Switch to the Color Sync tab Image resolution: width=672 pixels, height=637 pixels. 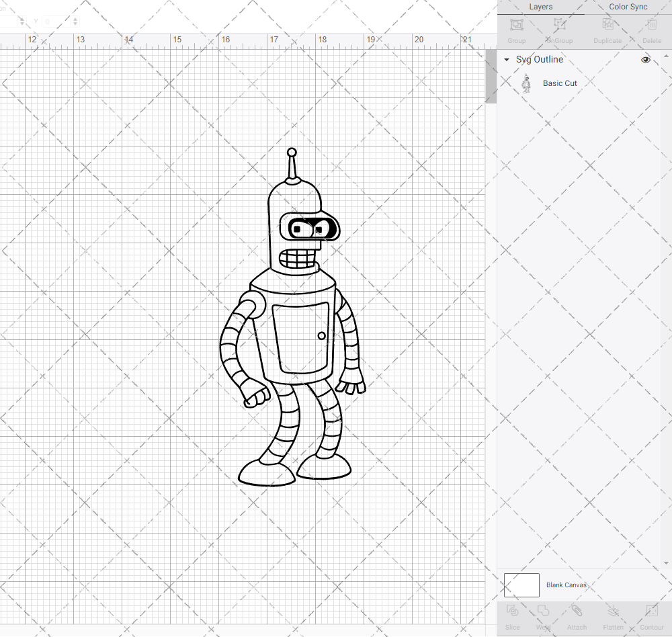pyautogui.click(x=628, y=7)
